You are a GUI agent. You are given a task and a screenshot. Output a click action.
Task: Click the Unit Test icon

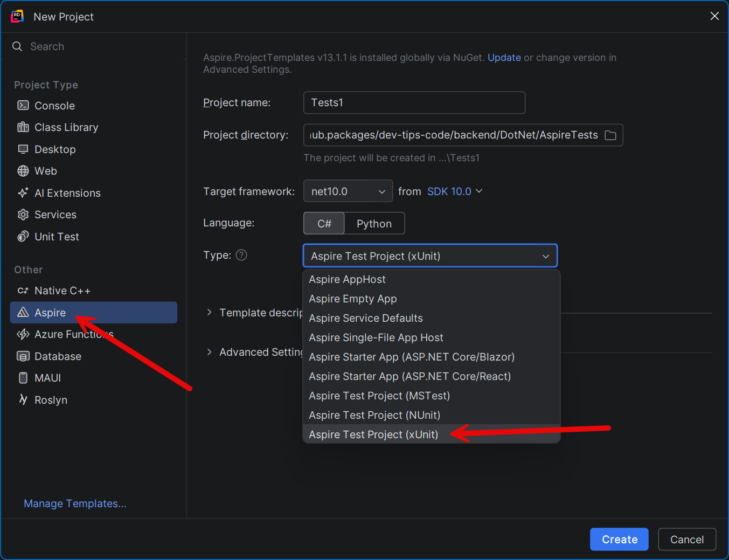pos(23,236)
